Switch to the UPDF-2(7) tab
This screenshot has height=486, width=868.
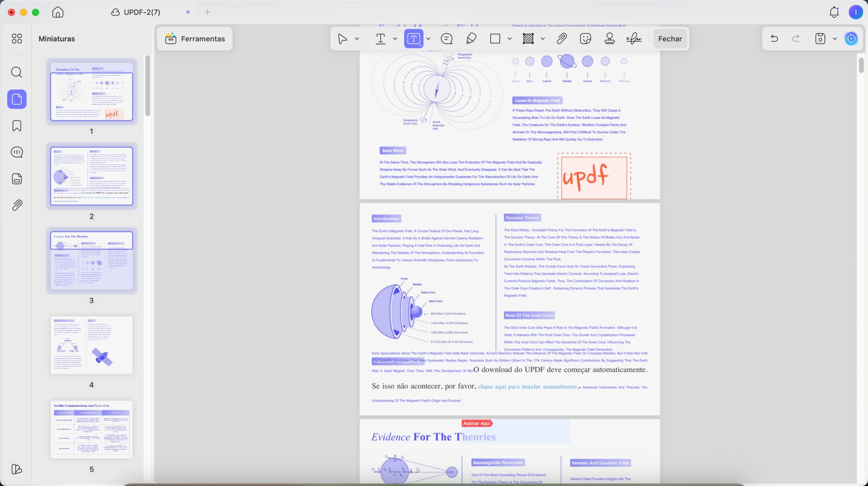tap(136, 12)
